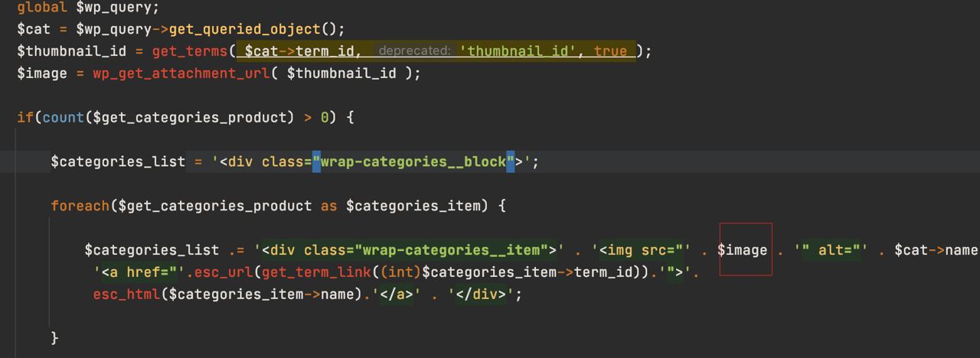Click the 'if' keyword
This screenshot has height=358, width=980.
[x=25, y=117]
